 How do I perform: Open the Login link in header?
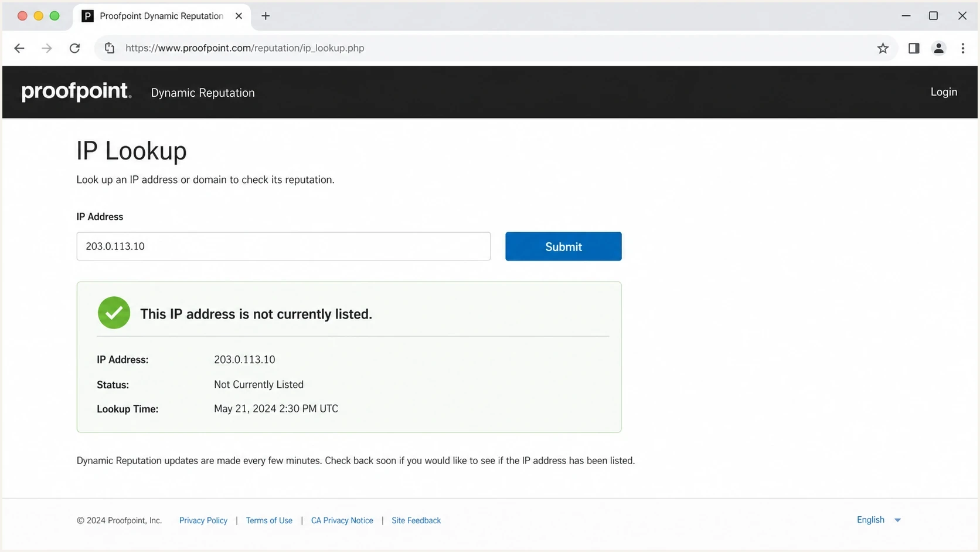click(944, 92)
